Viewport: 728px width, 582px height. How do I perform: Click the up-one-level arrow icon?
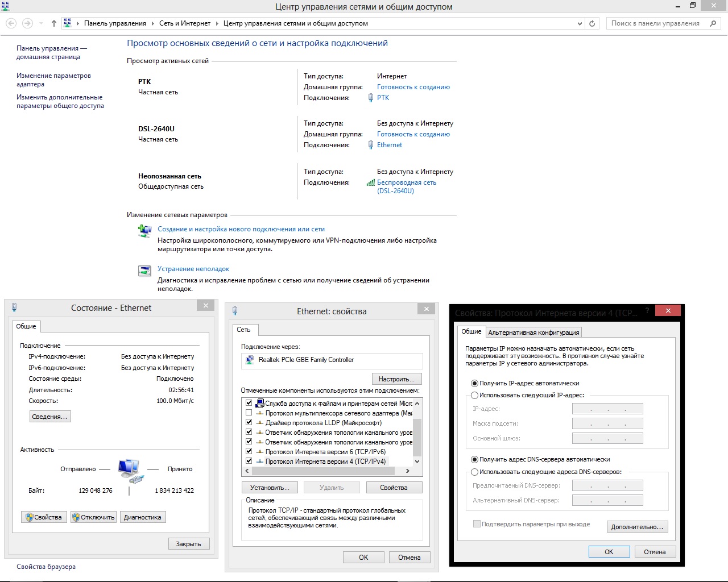(x=53, y=23)
